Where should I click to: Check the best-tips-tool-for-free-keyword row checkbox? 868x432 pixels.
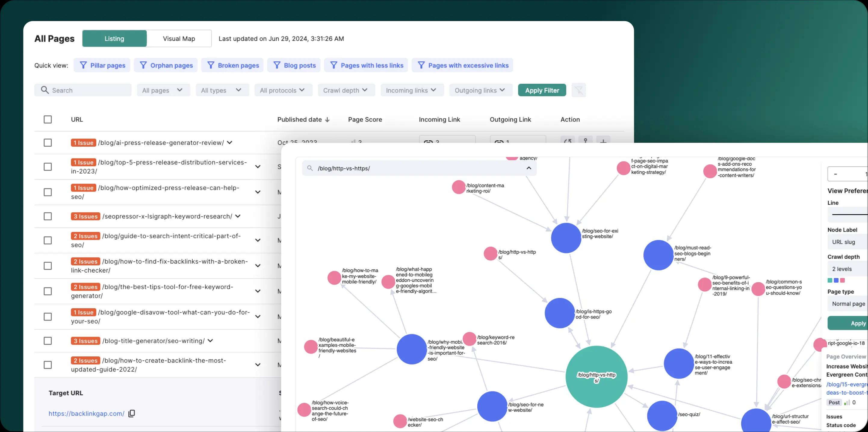48,291
